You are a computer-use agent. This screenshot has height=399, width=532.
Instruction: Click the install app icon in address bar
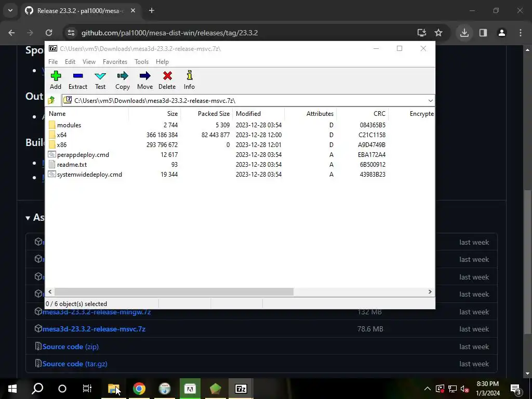click(x=422, y=33)
